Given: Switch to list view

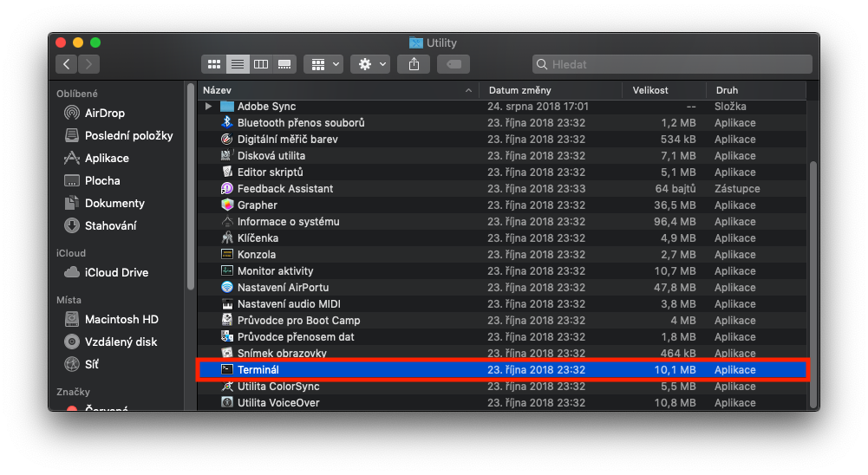Looking at the screenshot, I should [238, 64].
